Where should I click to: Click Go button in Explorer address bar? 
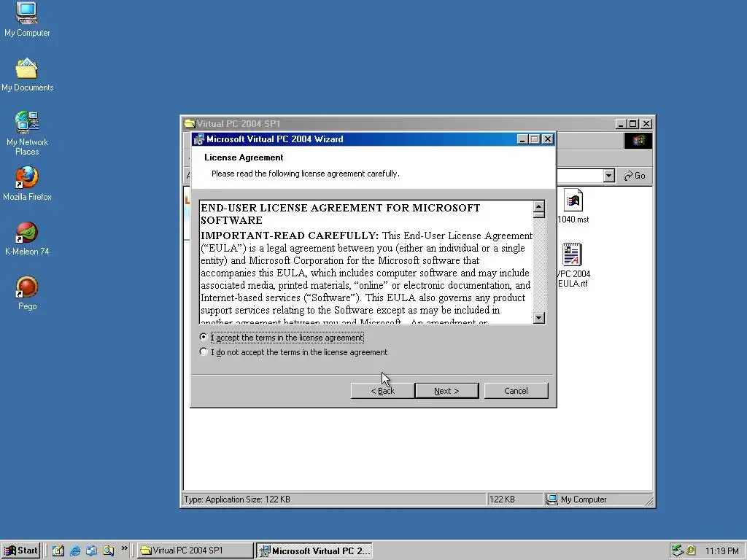click(x=635, y=176)
